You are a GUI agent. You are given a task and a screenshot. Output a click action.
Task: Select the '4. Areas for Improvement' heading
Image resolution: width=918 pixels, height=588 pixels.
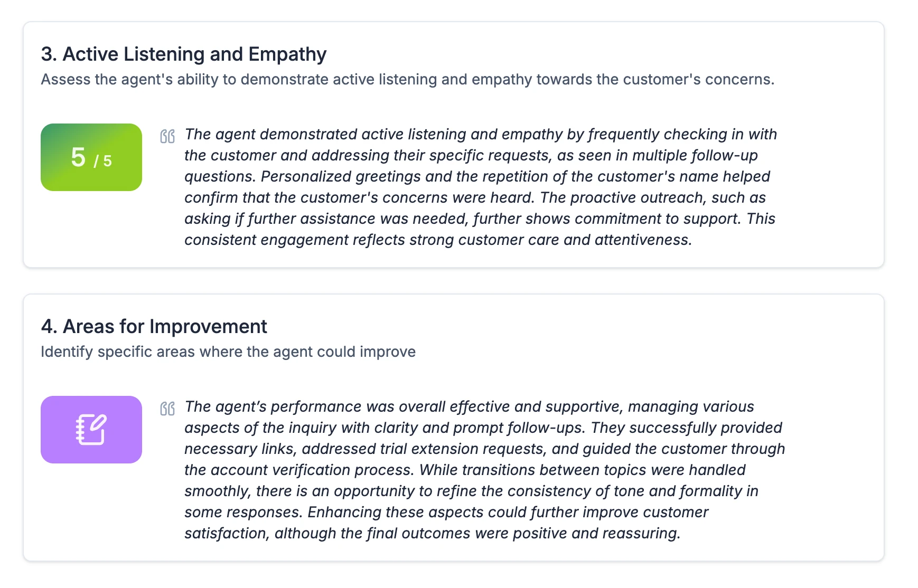pyautogui.click(x=154, y=326)
